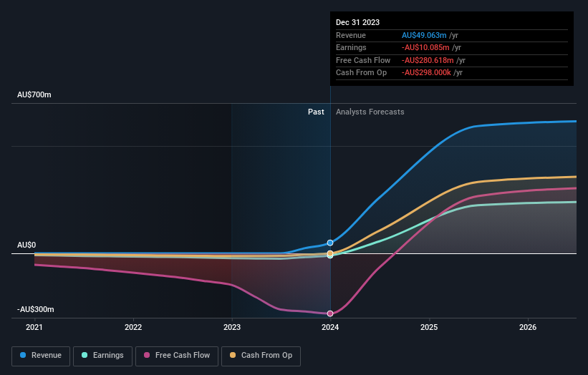This screenshot has height=375, width=588.
Task: Toggle the Free Cash Flow legend button
Action: point(177,356)
